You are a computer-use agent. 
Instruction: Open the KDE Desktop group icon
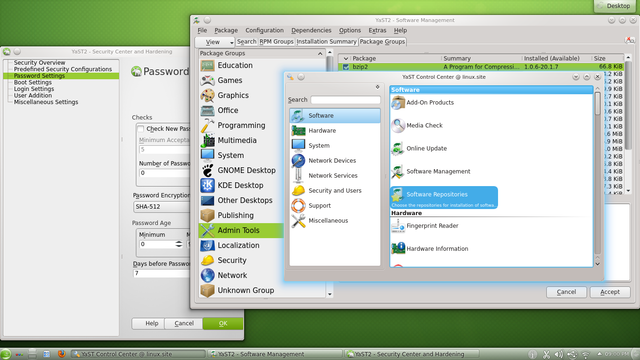(207, 185)
